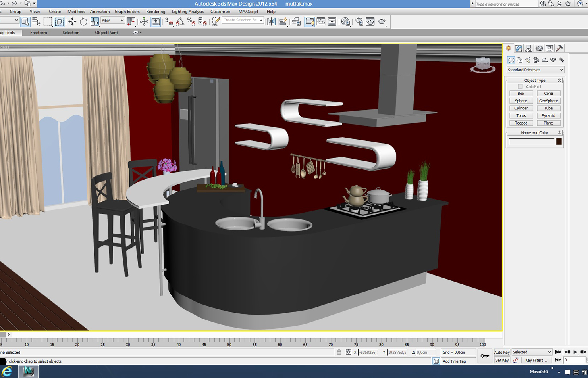Select Systems category icon
Viewport: 588px width, 378px height.
(x=561, y=60)
